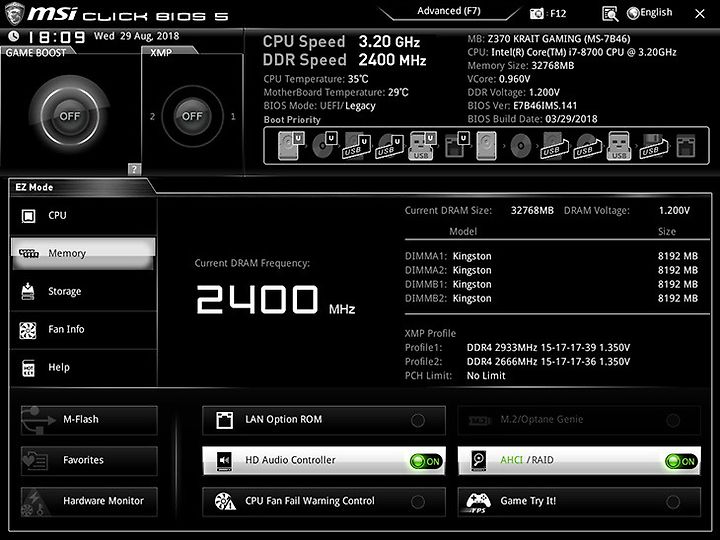Image resolution: width=720 pixels, height=540 pixels.
Task: Click the CPU Speed 3.20 GHz readout
Action: (x=341, y=42)
